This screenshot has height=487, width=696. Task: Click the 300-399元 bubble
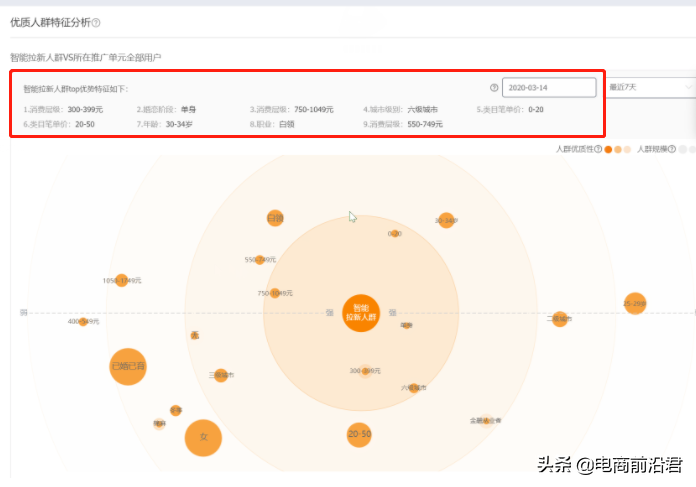coord(365,371)
